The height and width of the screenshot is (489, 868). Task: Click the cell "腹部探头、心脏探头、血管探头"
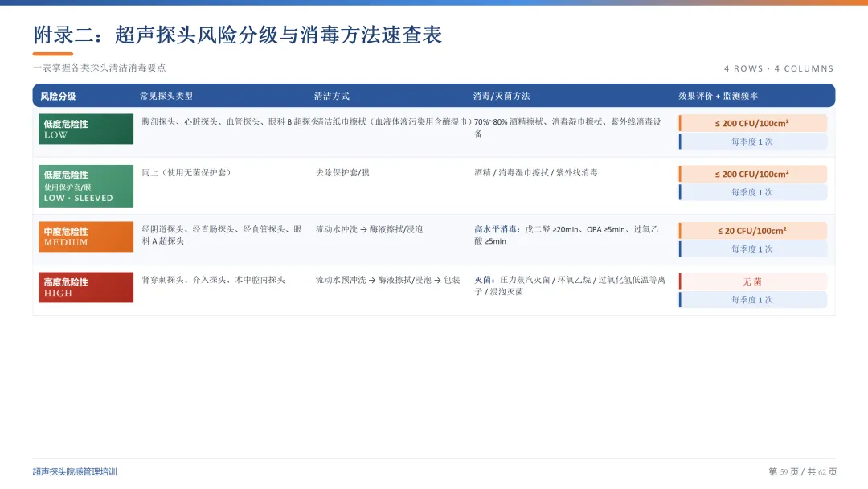click(x=229, y=121)
